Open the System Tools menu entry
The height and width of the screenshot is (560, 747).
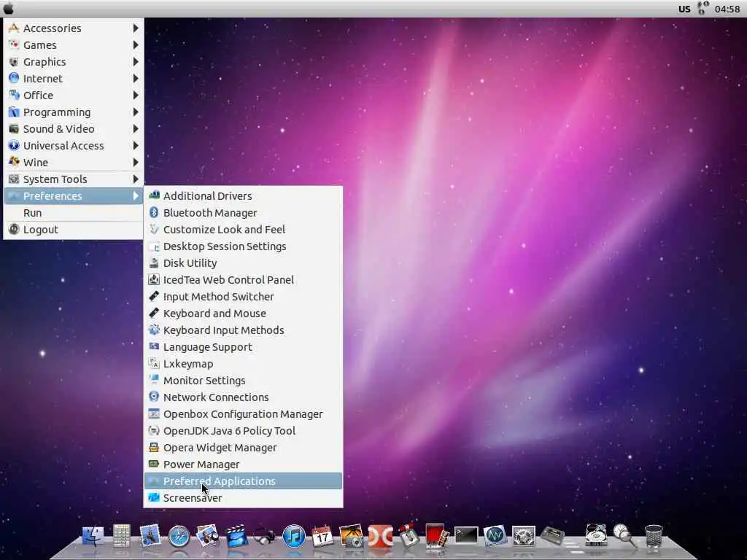coord(74,179)
